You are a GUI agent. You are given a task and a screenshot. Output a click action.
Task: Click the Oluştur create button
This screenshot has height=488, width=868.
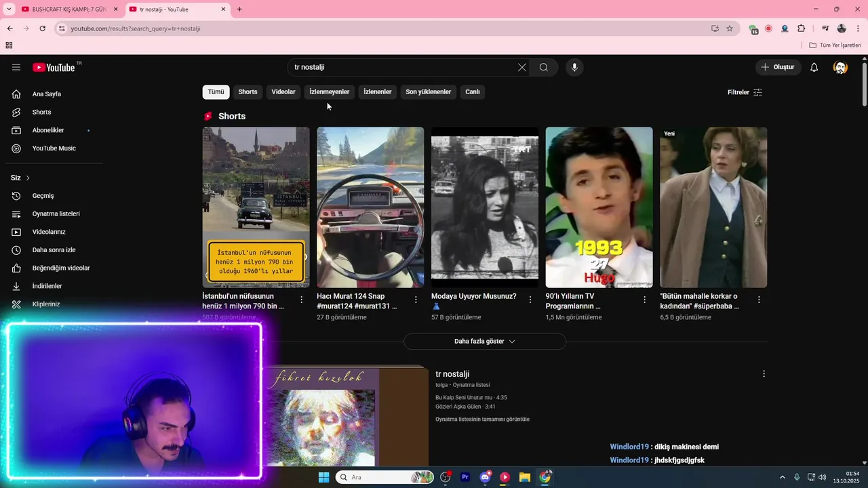tap(778, 67)
